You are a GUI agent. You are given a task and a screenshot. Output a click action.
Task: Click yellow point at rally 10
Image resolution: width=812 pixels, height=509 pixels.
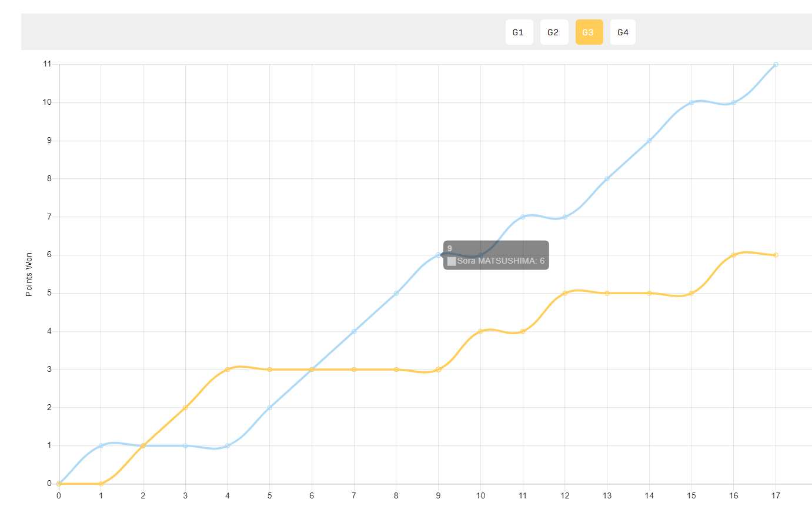480,331
